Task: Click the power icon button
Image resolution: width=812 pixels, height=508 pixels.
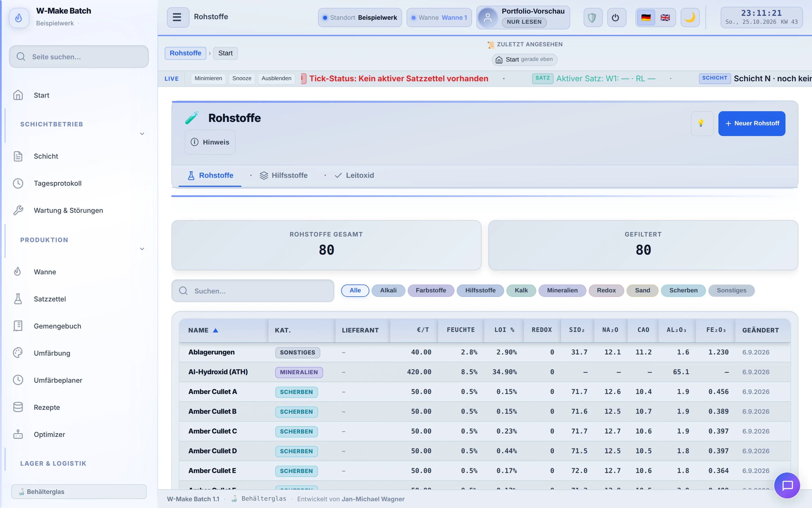Action: point(616,17)
